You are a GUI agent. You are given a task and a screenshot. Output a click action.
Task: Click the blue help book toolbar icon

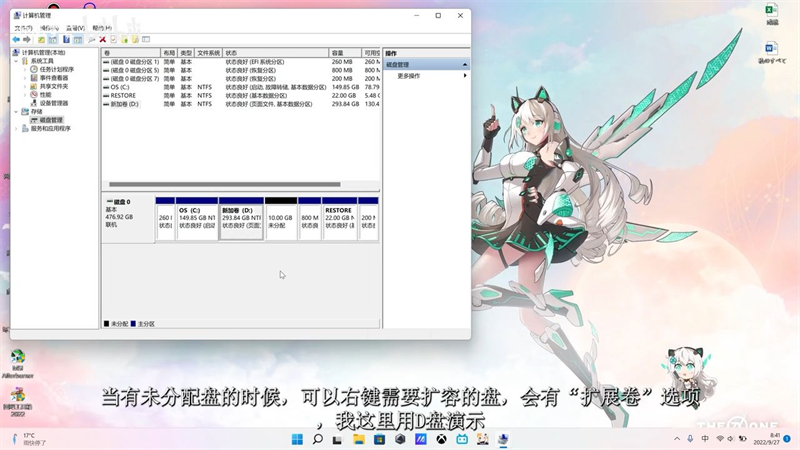(x=66, y=39)
